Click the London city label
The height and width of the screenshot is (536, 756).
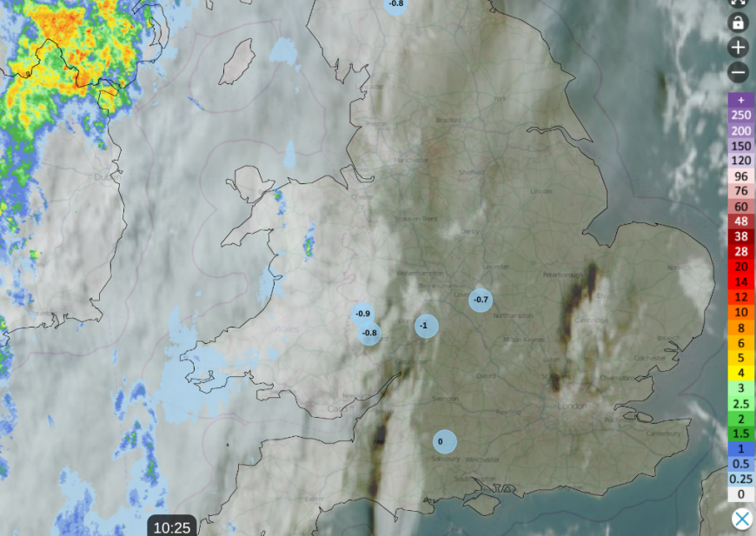click(573, 406)
